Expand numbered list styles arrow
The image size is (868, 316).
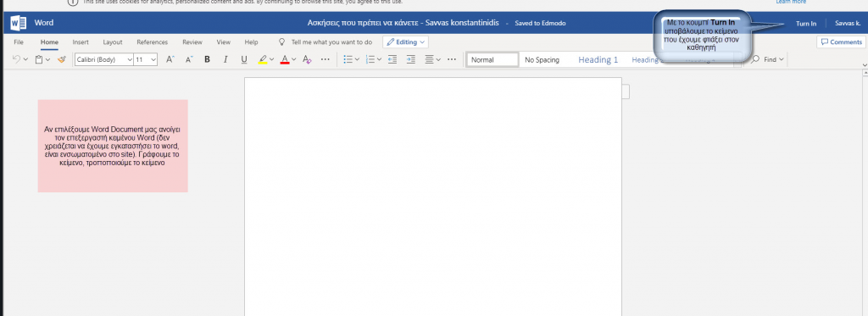point(380,59)
